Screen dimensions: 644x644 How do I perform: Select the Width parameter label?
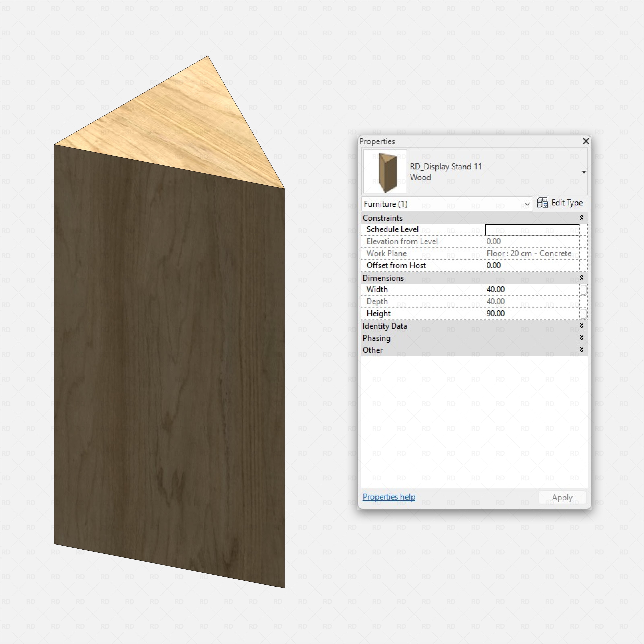point(377,289)
